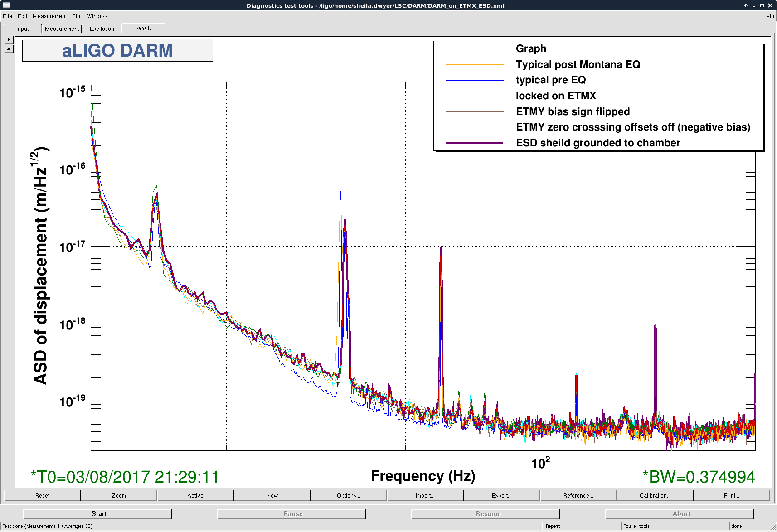Open the Plot menu
Screen dimensions: 777x532
coord(77,16)
